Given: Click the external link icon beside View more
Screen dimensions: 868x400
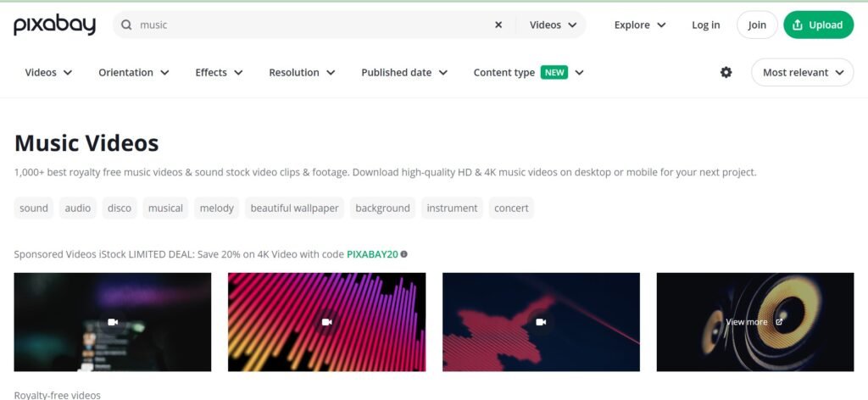Looking at the screenshot, I should (x=779, y=322).
